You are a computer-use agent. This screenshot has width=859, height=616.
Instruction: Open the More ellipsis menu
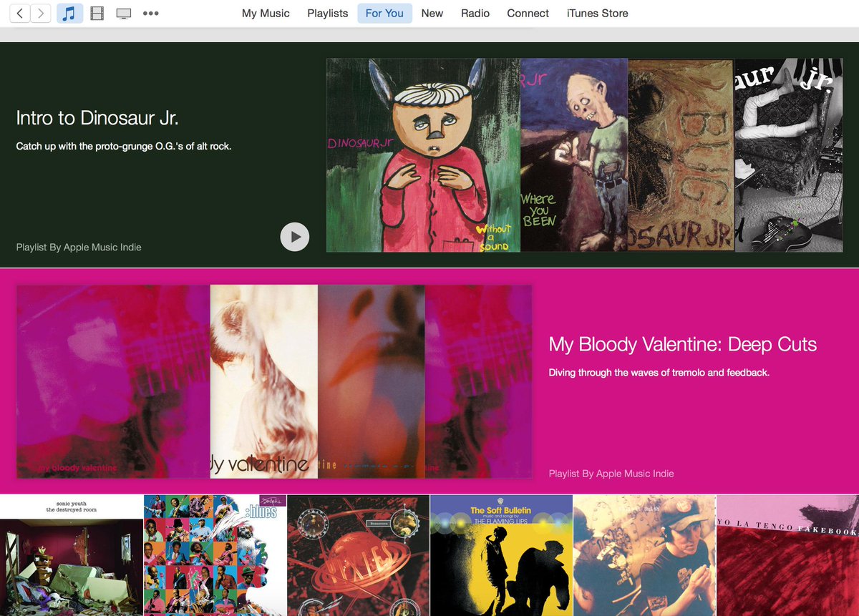150,13
